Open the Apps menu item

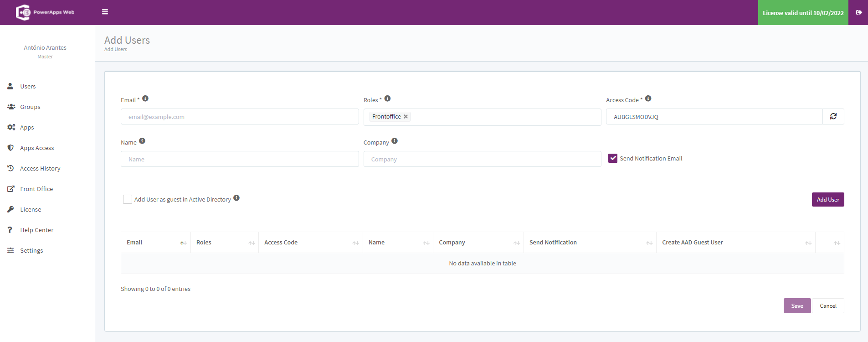tap(27, 127)
